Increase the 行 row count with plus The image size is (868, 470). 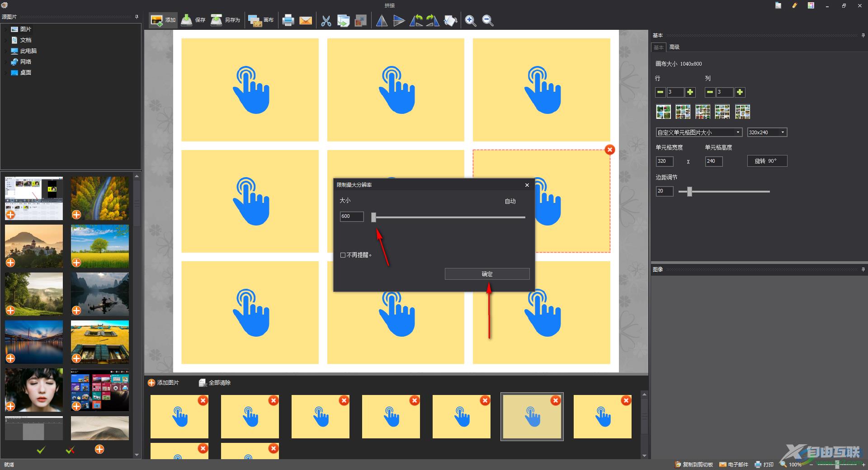(690, 92)
